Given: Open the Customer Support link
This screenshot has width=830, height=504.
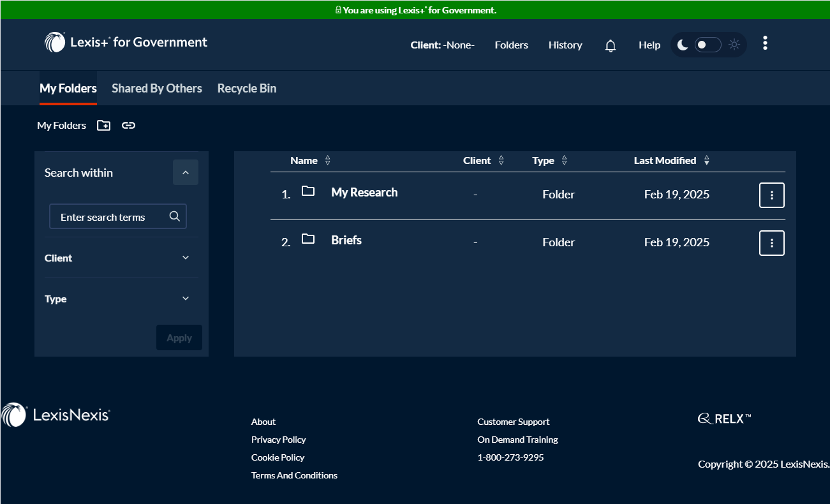Looking at the screenshot, I should pyautogui.click(x=514, y=422).
